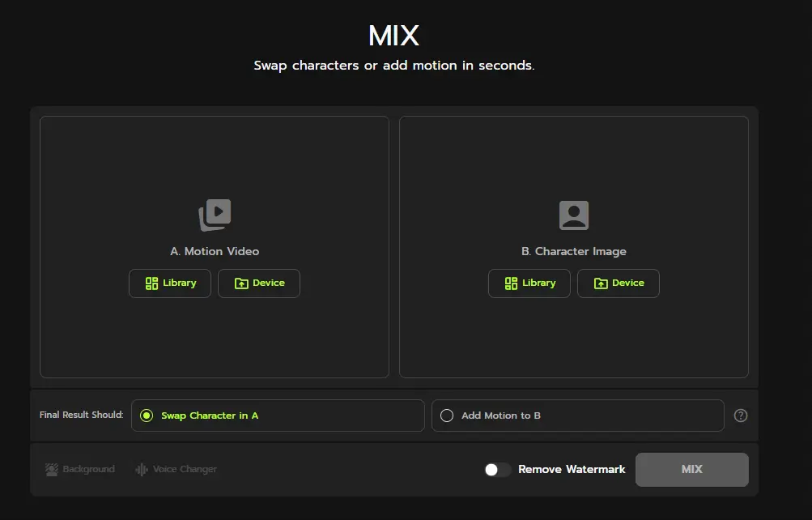Click empty space in the Character Image upload panel
Screen dimensions: 812x520
[573, 340]
